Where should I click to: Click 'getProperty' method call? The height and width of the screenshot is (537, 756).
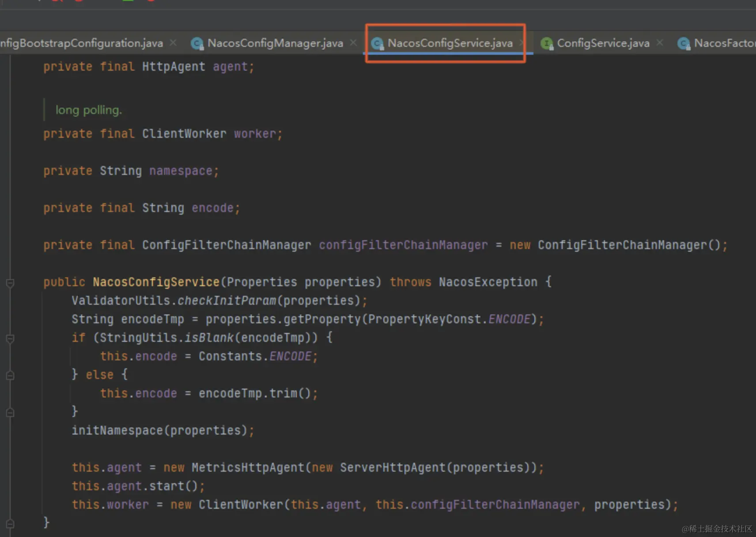322,319
